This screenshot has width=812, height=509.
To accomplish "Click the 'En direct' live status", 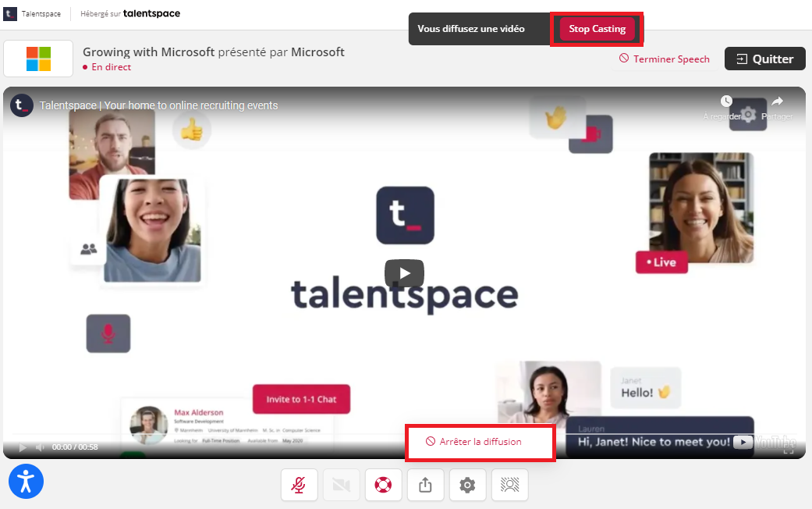I will click(107, 67).
